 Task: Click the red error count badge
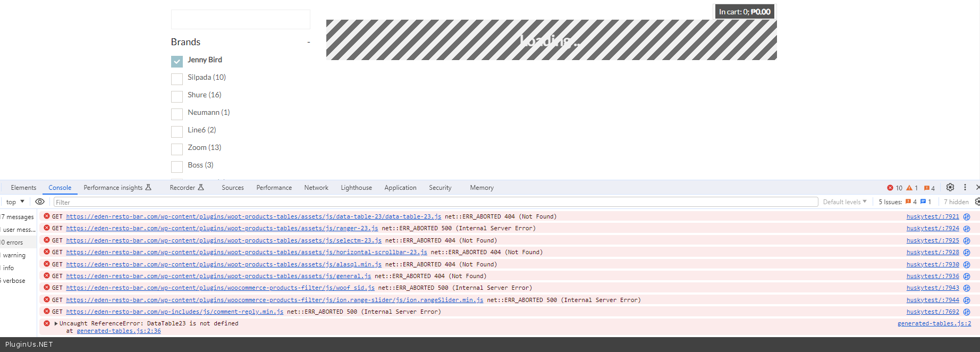(x=890, y=188)
